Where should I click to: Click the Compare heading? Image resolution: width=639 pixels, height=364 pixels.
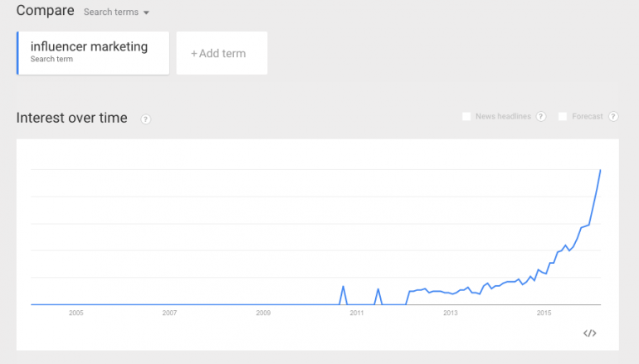pyautogui.click(x=46, y=11)
